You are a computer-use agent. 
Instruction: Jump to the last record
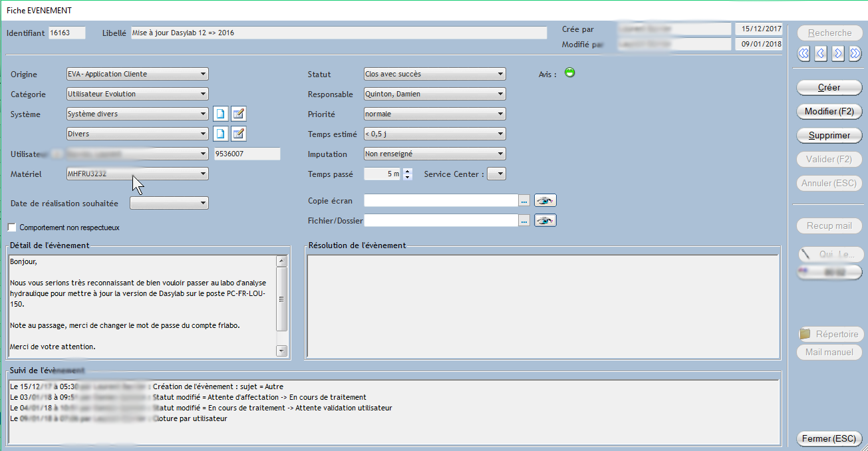click(855, 54)
